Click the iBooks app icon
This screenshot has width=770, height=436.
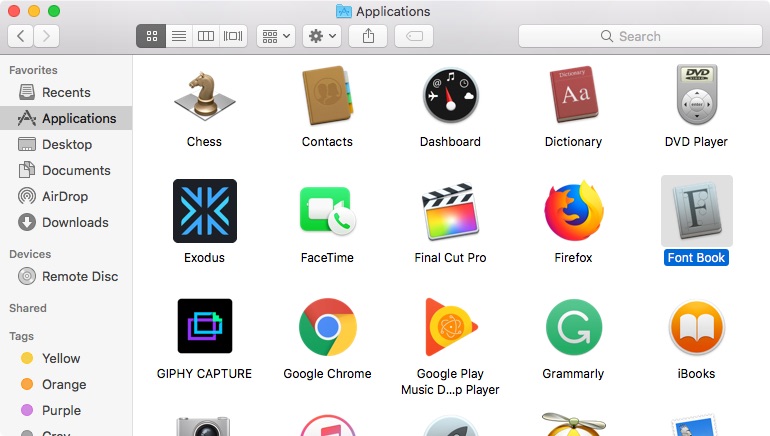(x=697, y=327)
